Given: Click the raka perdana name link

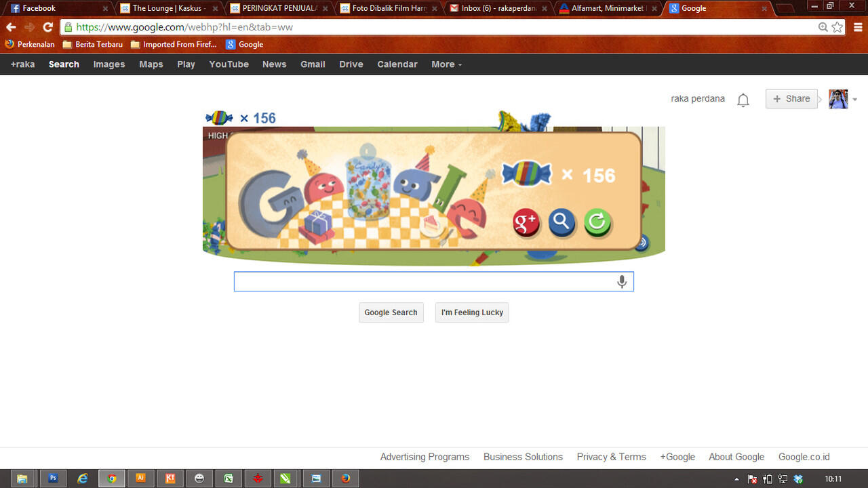Looking at the screenshot, I should pyautogui.click(x=698, y=99).
